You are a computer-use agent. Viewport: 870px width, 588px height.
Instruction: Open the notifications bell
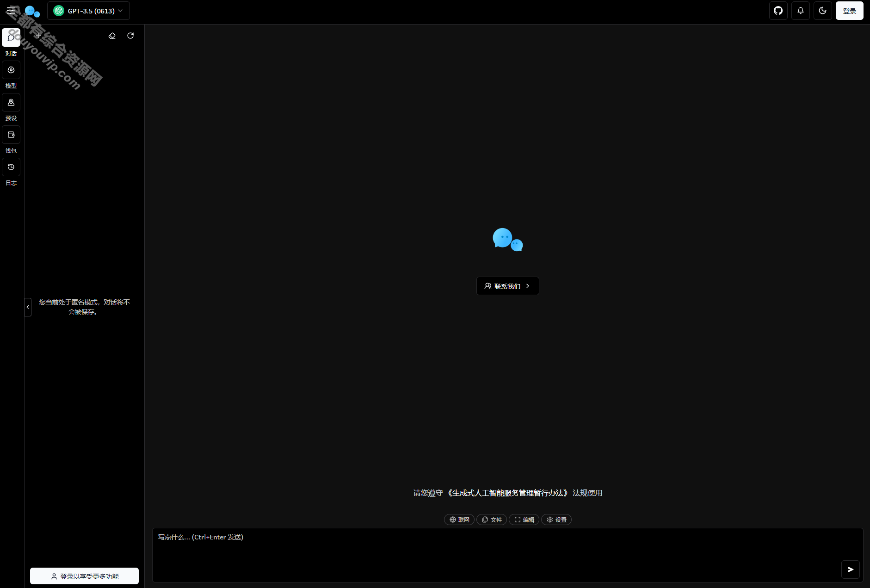801,11
